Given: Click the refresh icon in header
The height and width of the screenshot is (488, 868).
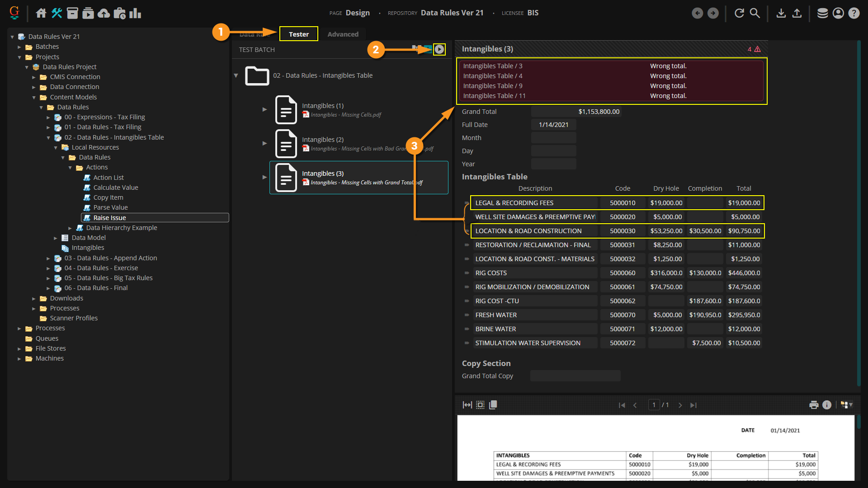Looking at the screenshot, I should [x=739, y=13].
